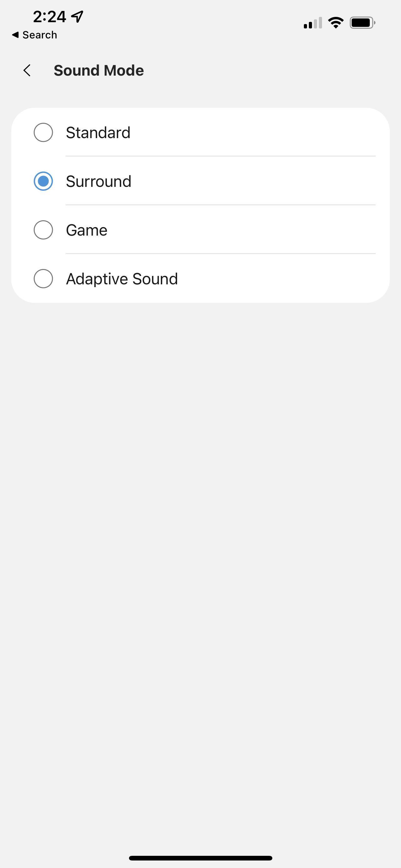
Task: Tap the battery icon in status bar
Action: pos(362,22)
